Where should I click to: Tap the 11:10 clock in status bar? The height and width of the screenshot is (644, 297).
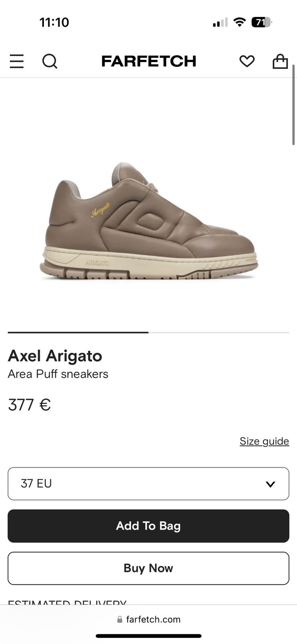[54, 22]
